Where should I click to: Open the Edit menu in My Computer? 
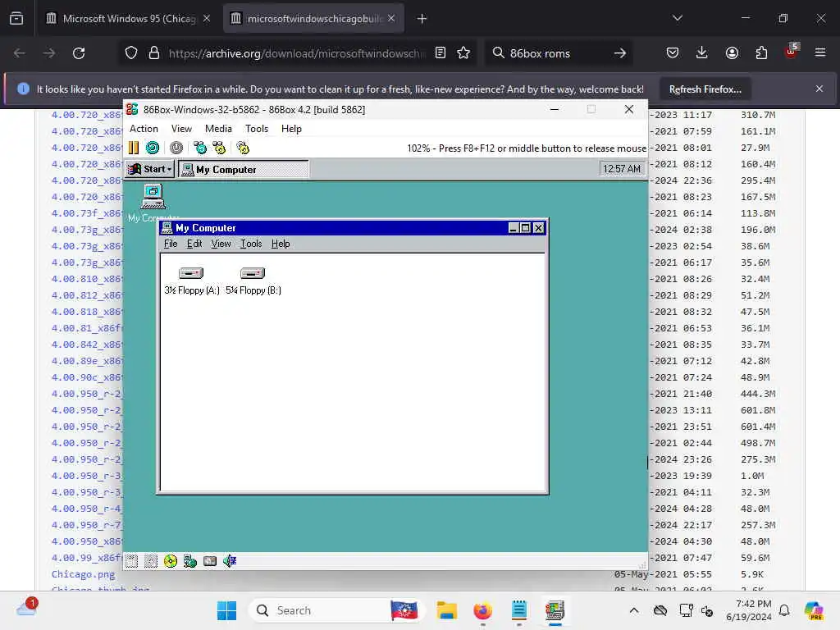click(x=194, y=244)
